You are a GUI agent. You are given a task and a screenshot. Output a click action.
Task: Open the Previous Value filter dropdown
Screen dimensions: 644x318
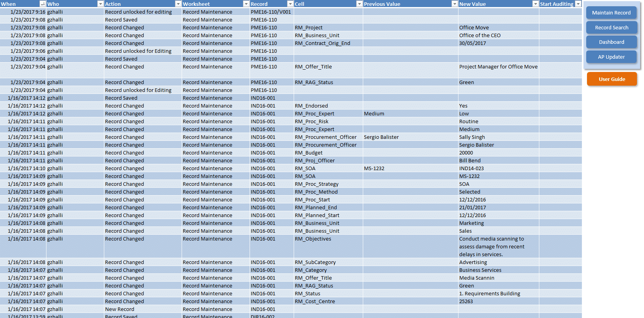(455, 4)
